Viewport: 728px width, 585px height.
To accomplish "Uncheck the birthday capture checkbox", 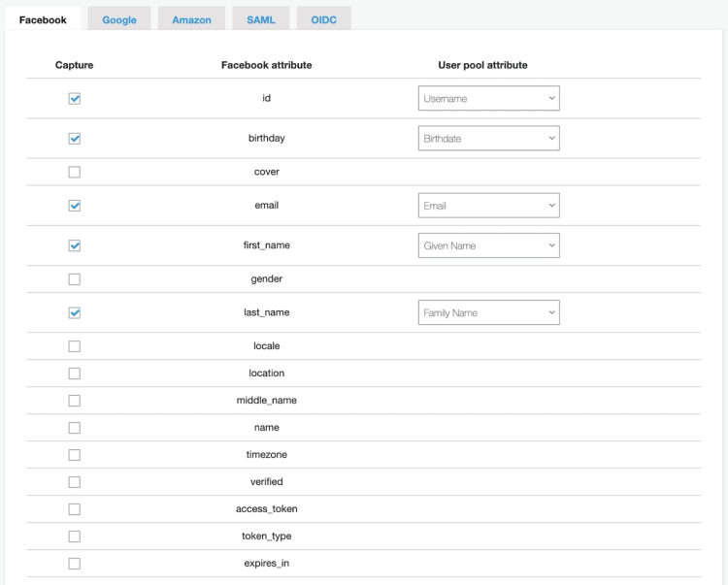I will pyautogui.click(x=75, y=139).
